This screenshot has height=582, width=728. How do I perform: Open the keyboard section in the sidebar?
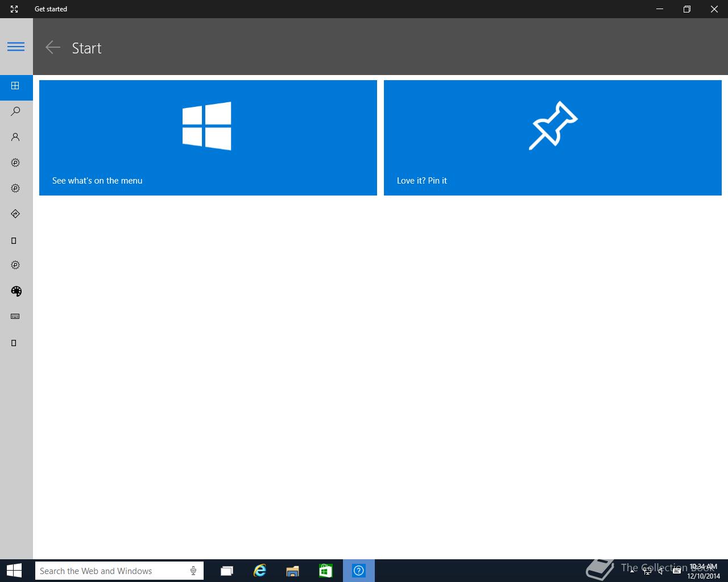[x=16, y=317]
